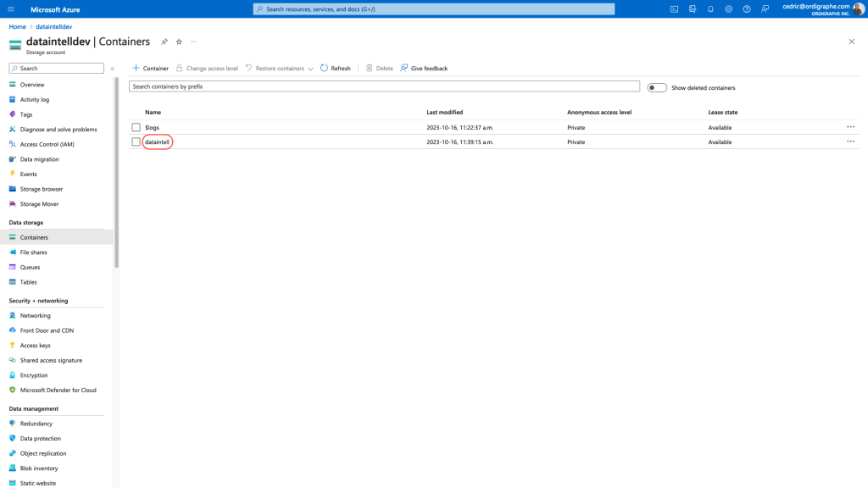The width and height of the screenshot is (868, 488).
Task: Pin the dataintelldev blade
Action: point(164,42)
